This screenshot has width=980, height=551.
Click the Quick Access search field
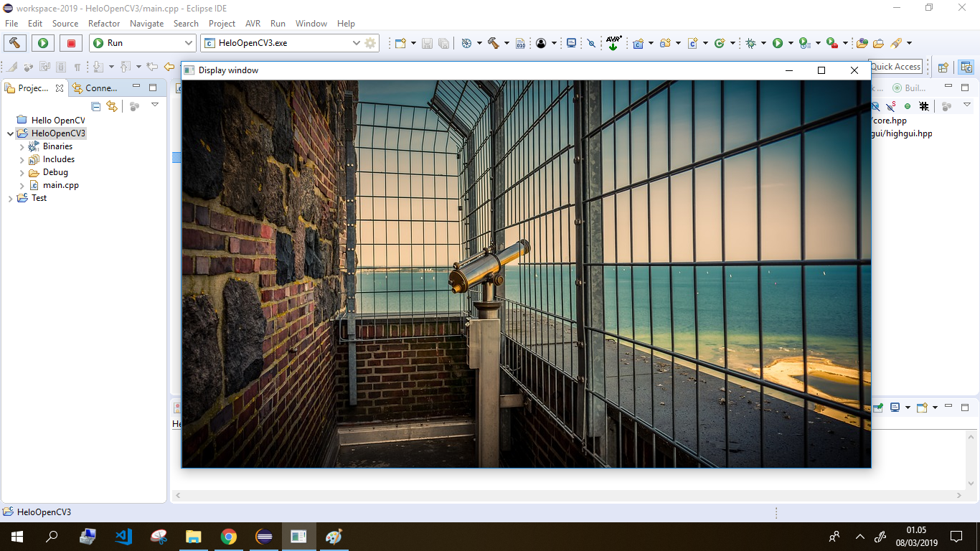(x=895, y=67)
